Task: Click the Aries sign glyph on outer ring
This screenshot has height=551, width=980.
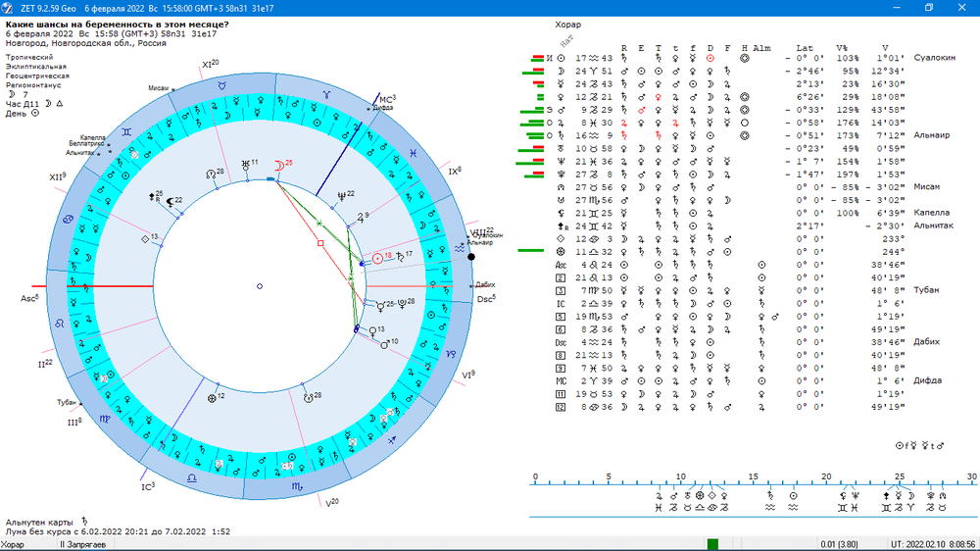Action: (x=326, y=94)
